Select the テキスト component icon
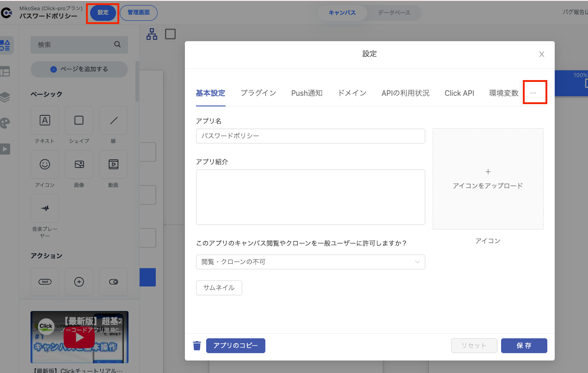The image size is (588, 373). (45, 120)
